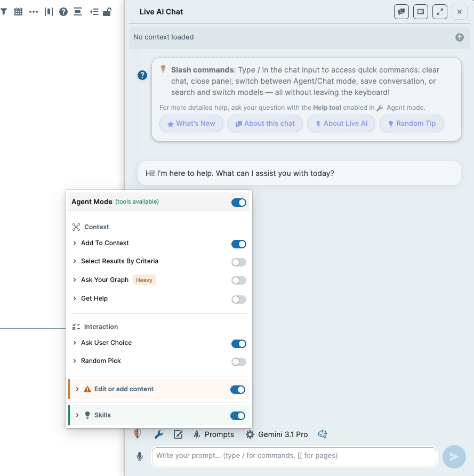Open the Gemini 3.1 Pro model selector
This screenshot has width=474, height=476.
(x=283, y=434)
